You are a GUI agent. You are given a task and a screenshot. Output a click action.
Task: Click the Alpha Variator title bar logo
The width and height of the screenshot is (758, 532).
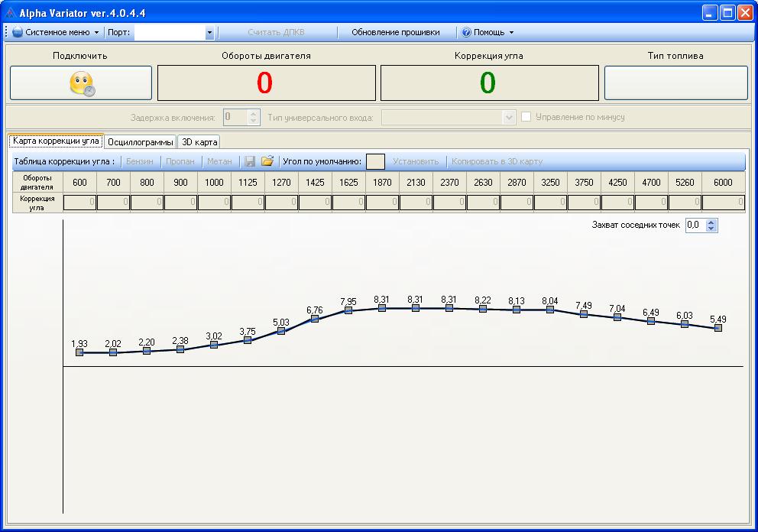coord(9,13)
